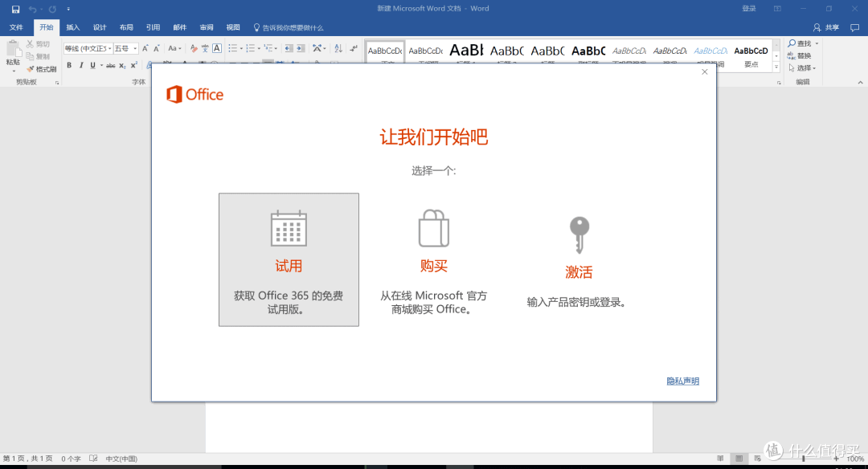
Task: Click the character border A icon
Action: tap(217, 49)
